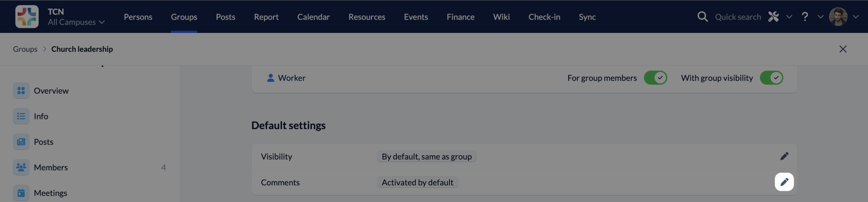Viewport: 868px width, 202px height.
Task: Click the magnifier icon for Quick search
Action: (x=703, y=16)
